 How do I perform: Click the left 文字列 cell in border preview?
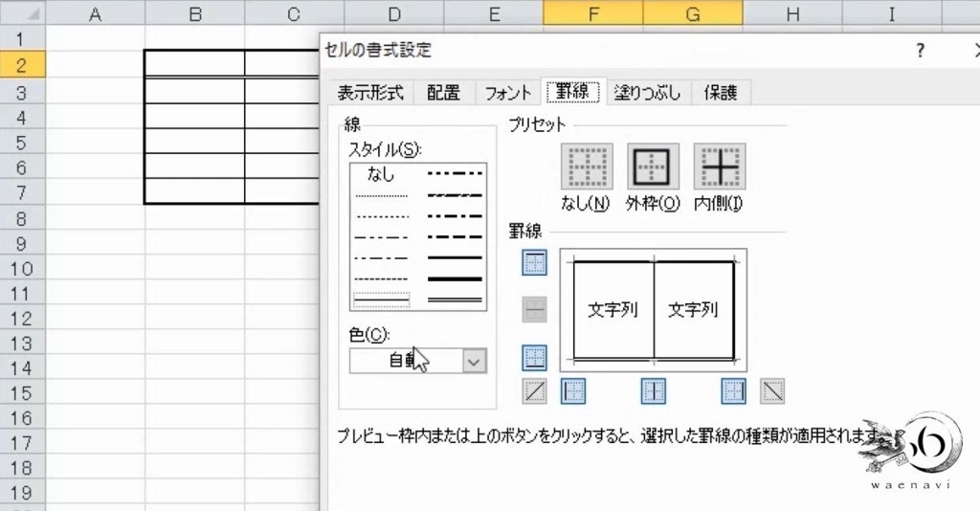click(x=613, y=310)
